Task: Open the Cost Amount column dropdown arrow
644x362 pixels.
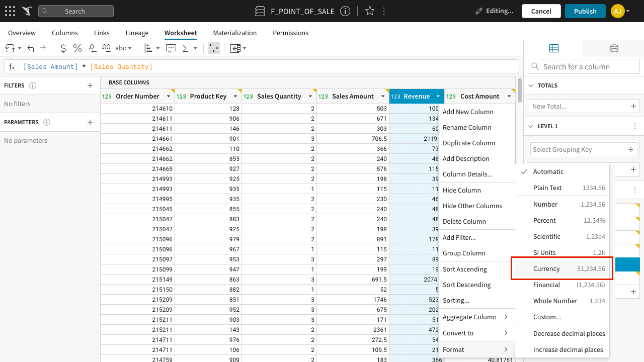Action: (509, 97)
